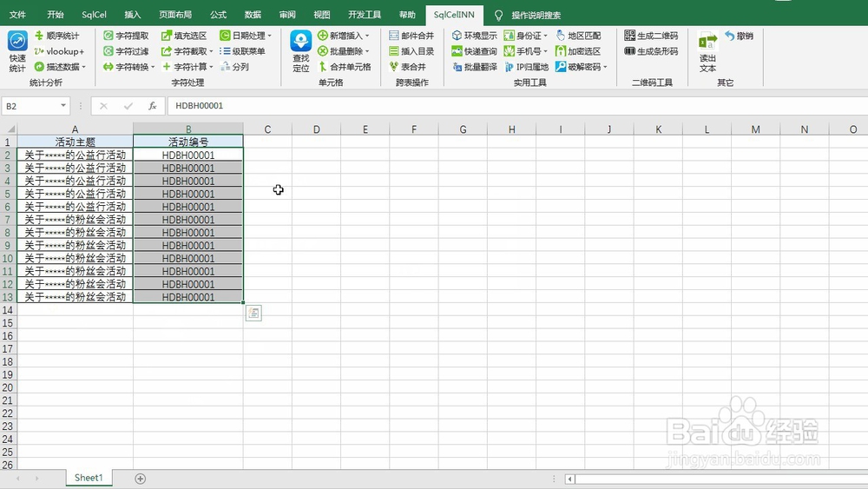The width and height of the screenshot is (868, 489).
Task: Open the Name Box dropdown arrow
Action: [x=63, y=105]
